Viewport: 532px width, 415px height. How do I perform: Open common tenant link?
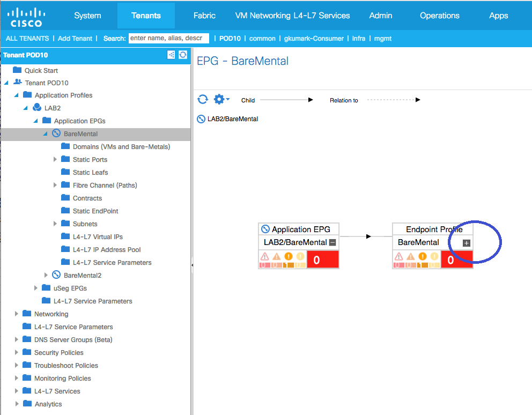pos(262,39)
